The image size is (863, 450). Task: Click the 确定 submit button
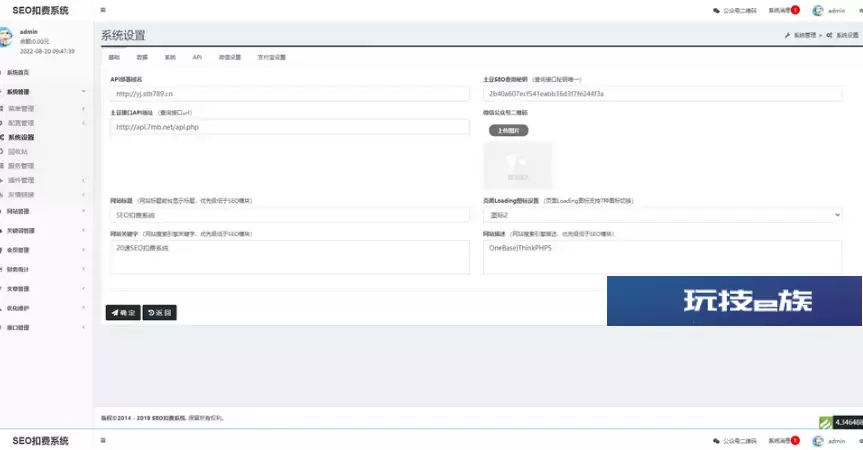[123, 312]
